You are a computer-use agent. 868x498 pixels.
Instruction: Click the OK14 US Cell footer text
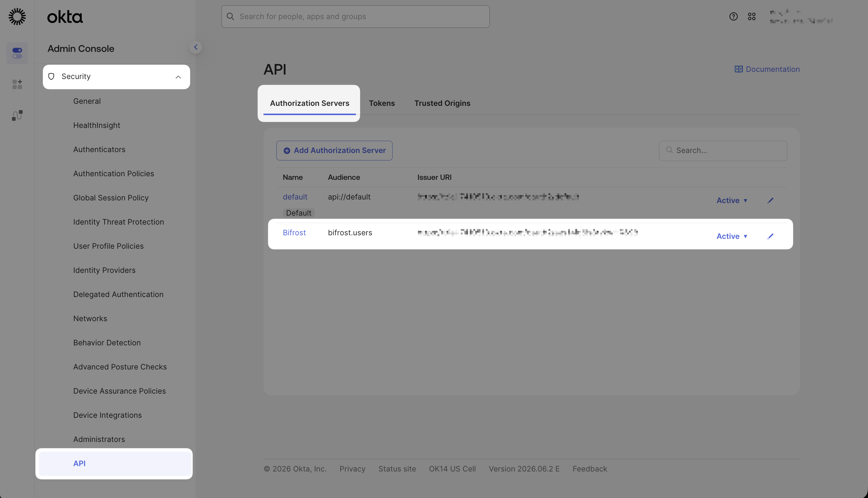tap(452, 469)
